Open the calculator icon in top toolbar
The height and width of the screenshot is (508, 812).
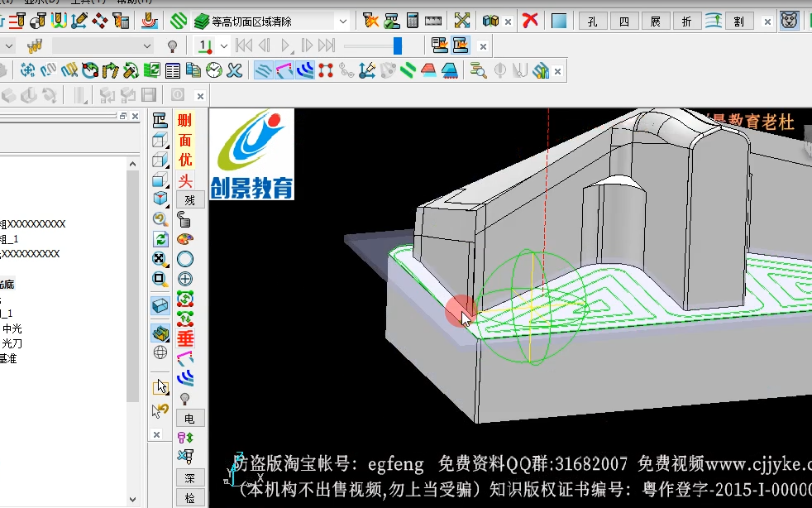(413, 21)
